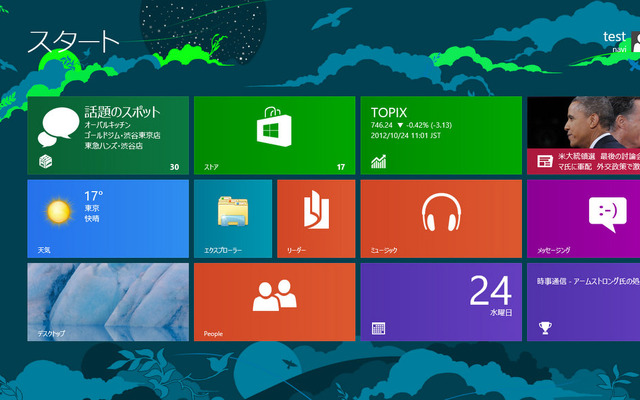Click the 話題のスポット tile title

122,112
